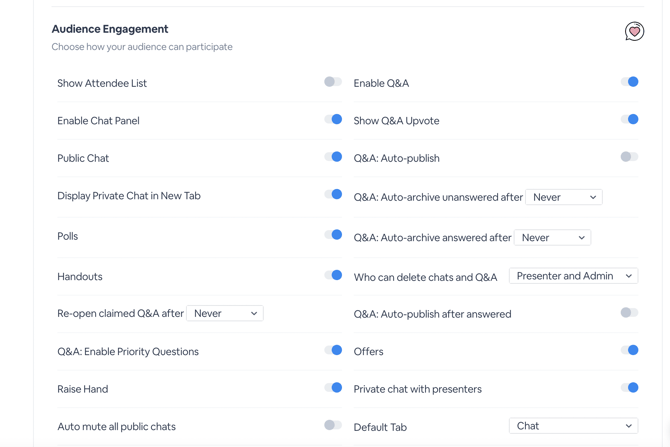Screen dimensions: 670x447
Task: Disable the Enable Chat Panel toggle
Action: 333,120
